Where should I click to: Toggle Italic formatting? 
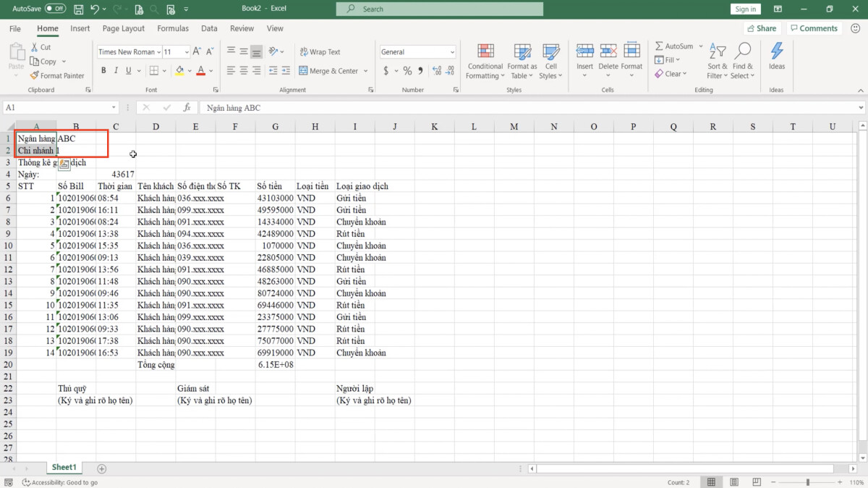(x=116, y=71)
